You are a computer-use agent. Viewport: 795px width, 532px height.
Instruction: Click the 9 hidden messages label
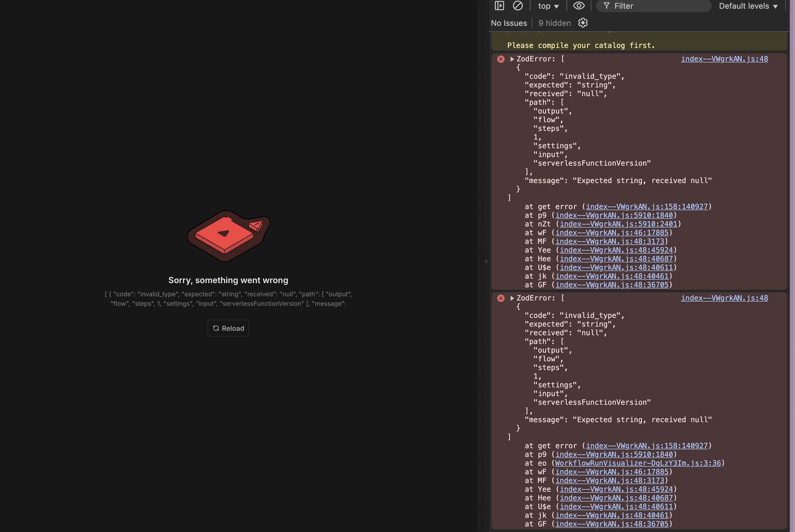554,23
